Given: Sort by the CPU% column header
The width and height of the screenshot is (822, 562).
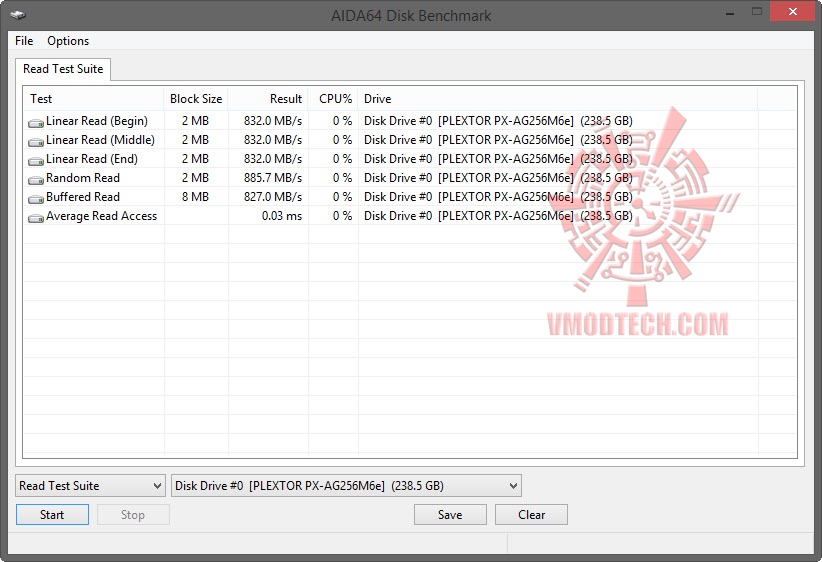Looking at the screenshot, I should click(333, 99).
